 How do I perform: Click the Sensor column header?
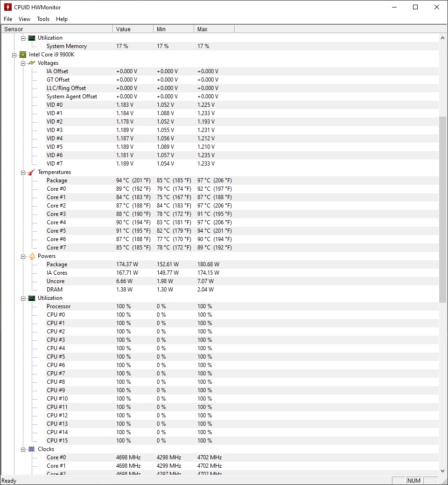point(57,29)
